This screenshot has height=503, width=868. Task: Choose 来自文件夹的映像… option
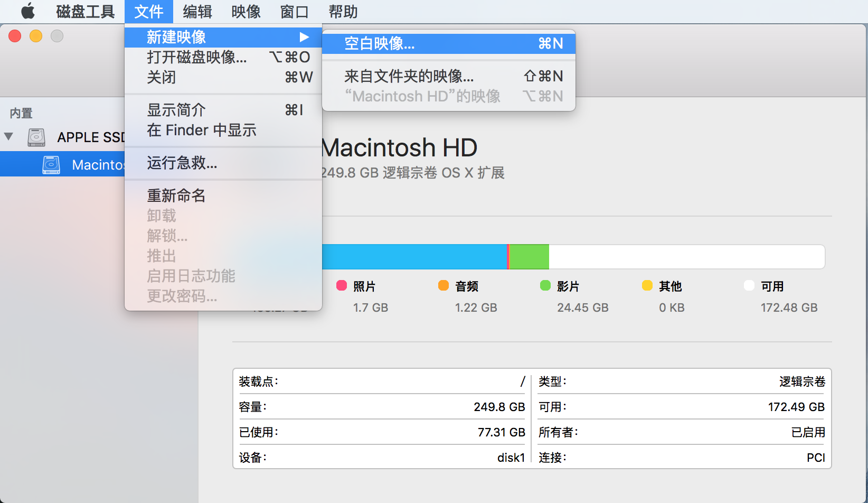(449, 76)
